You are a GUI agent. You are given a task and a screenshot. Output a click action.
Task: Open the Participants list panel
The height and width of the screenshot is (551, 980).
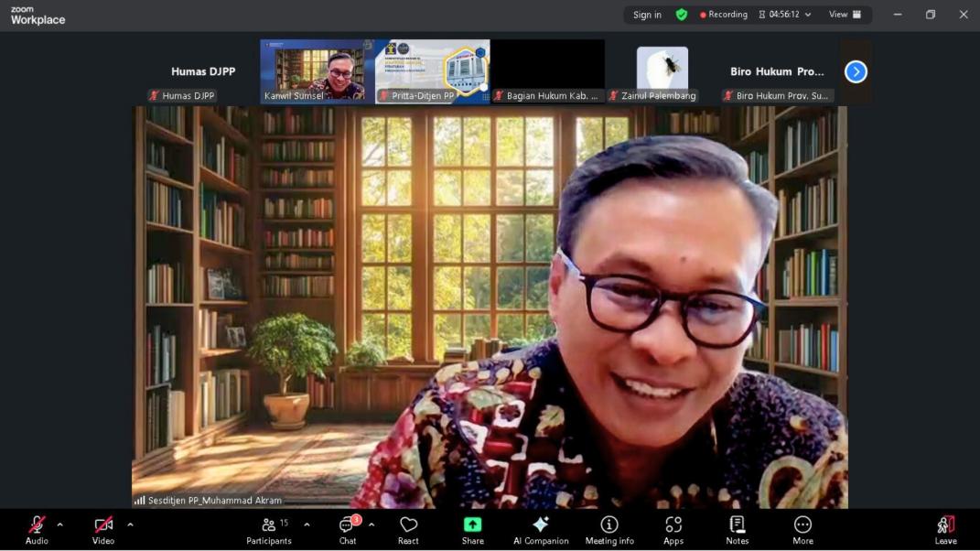click(x=269, y=530)
